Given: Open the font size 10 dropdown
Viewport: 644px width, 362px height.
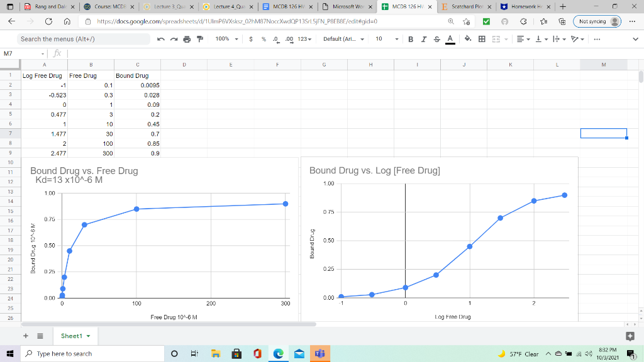Looking at the screenshot, I should (387, 39).
